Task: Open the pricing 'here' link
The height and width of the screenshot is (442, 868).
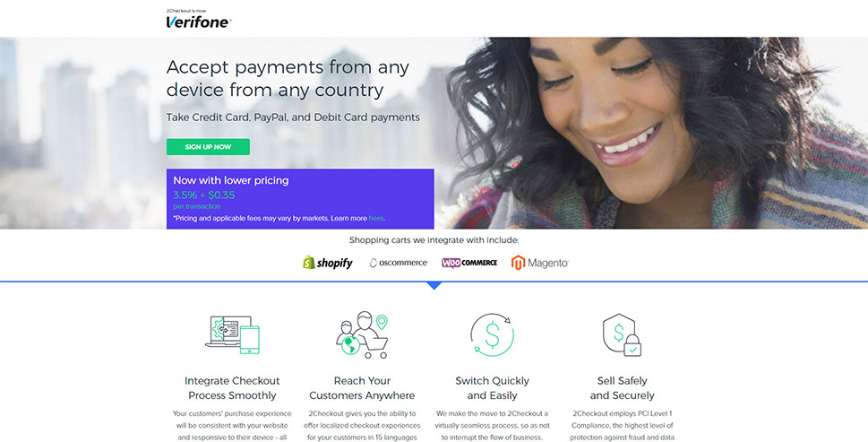Action: 376,218
